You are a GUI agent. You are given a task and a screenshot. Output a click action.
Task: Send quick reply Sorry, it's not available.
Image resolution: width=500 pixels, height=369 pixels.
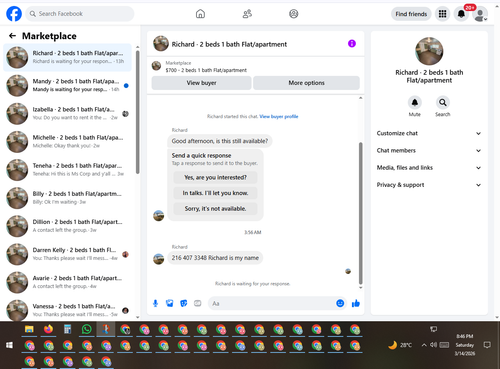tap(215, 209)
